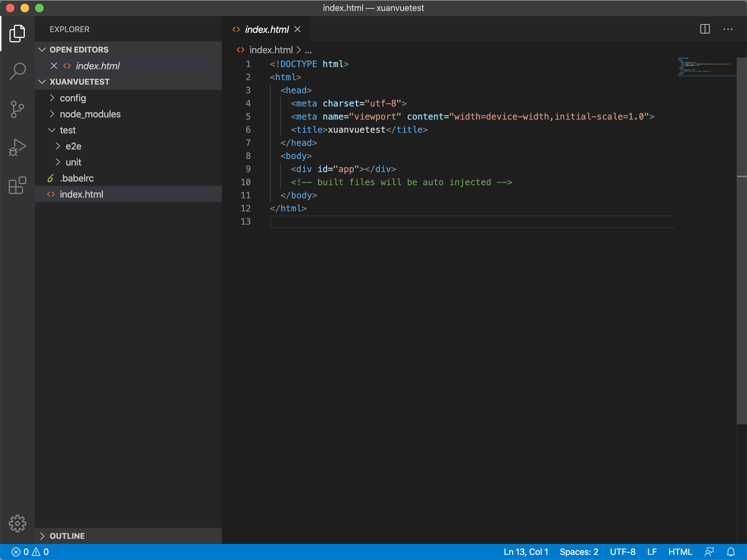Open notifications bell in status bar
Viewport: 747px width, 560px height.
(x=731, y=552)
